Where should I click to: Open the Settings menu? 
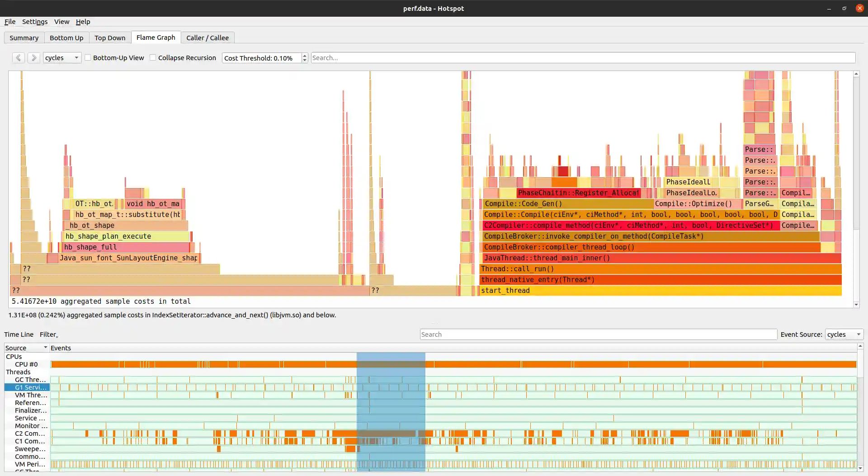35,21
